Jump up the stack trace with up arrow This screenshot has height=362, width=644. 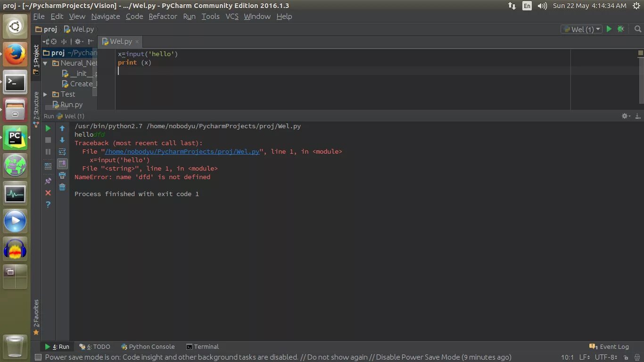(x=62, y=128)
